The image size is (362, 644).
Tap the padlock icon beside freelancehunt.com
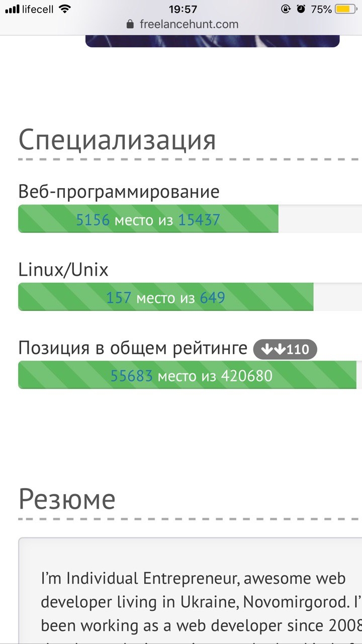tap(131, 24)
